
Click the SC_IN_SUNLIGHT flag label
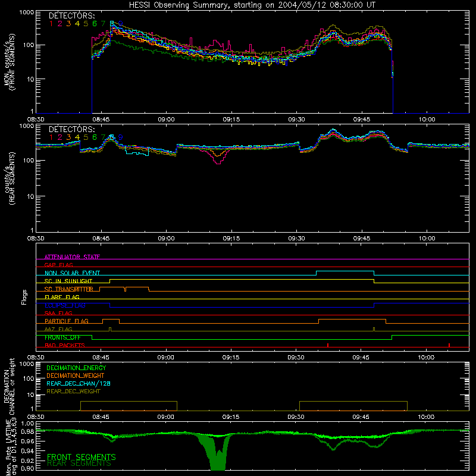68,281
